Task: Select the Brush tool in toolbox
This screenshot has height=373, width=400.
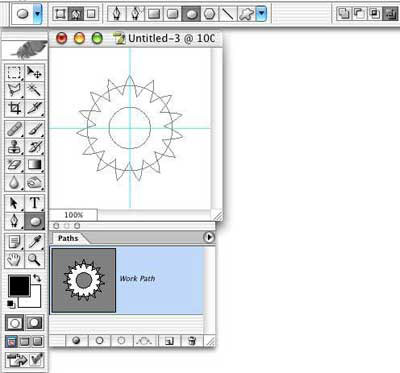Action: click(x=35, y=129)
